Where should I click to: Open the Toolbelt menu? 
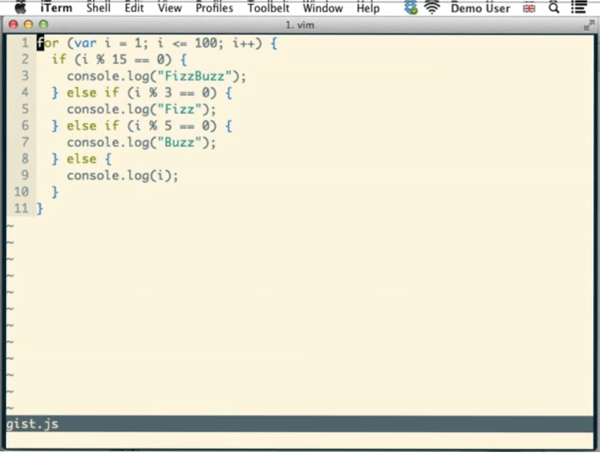coord(268,8)
